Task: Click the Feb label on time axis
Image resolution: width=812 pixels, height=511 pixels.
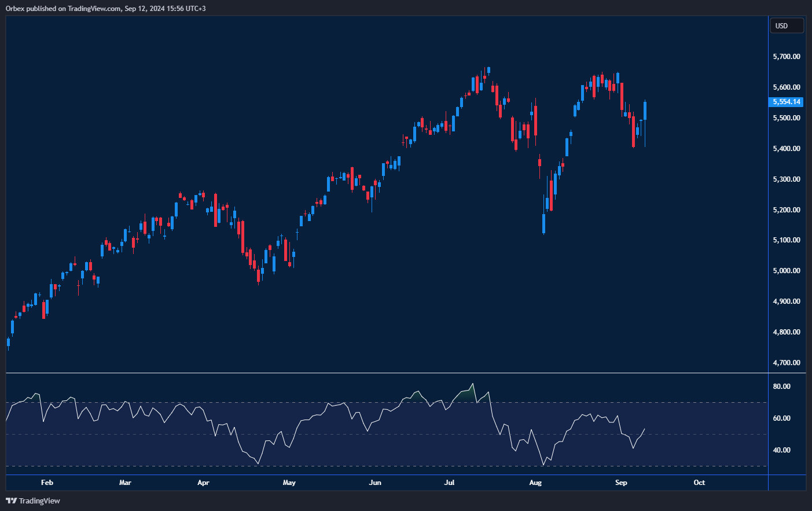Action: tap(47, 483)
